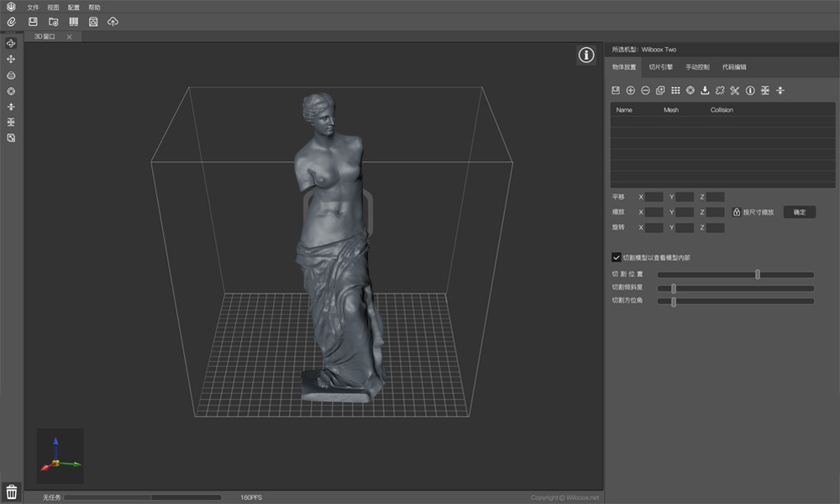Viewport: 840px width, 504px height.
Task: Click the 平移 Z input field
Action: pos(715,197)
